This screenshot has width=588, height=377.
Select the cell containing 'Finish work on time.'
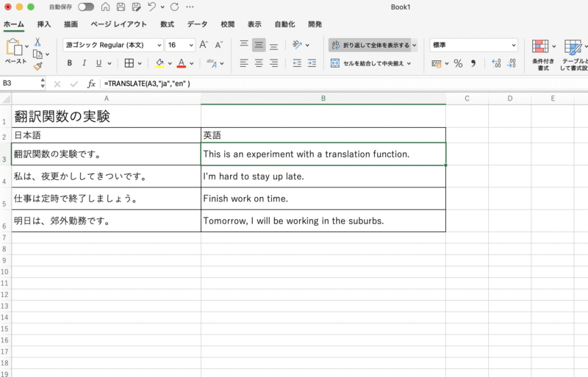click(x=323, y=198)
